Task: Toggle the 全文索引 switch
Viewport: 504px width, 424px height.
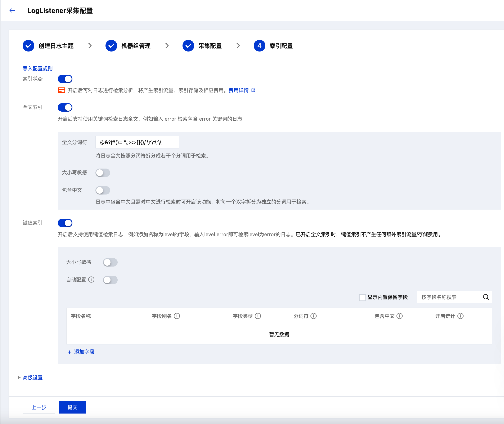Action: (65, 107)
